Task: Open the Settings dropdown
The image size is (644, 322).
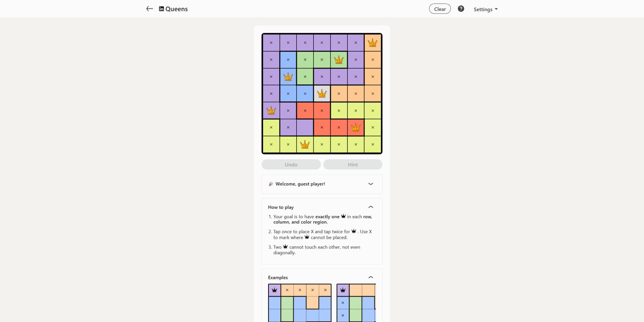Action: (x=485, y=9)
